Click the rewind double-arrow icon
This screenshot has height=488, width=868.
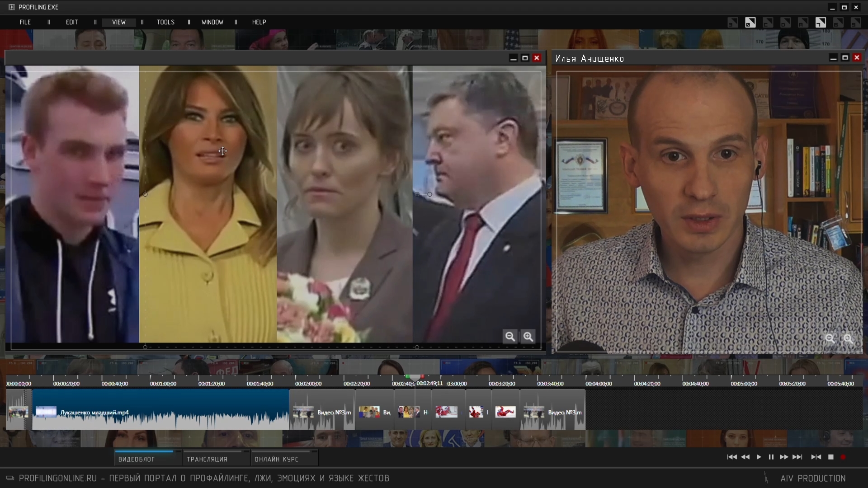tap(745, 457)
